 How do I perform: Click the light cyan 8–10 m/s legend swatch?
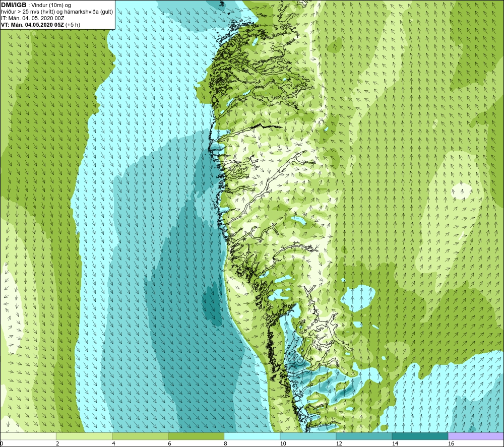(x=251, y=436)
